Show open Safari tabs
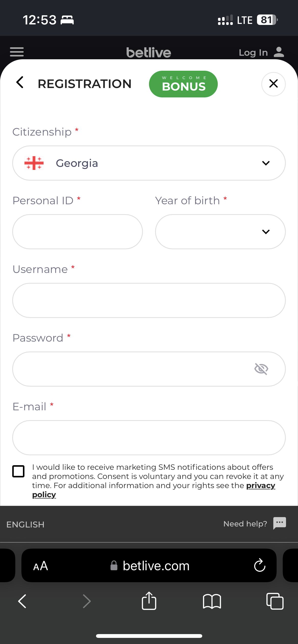Viewport: 298px width, 644px height. [x=275, y=601]
